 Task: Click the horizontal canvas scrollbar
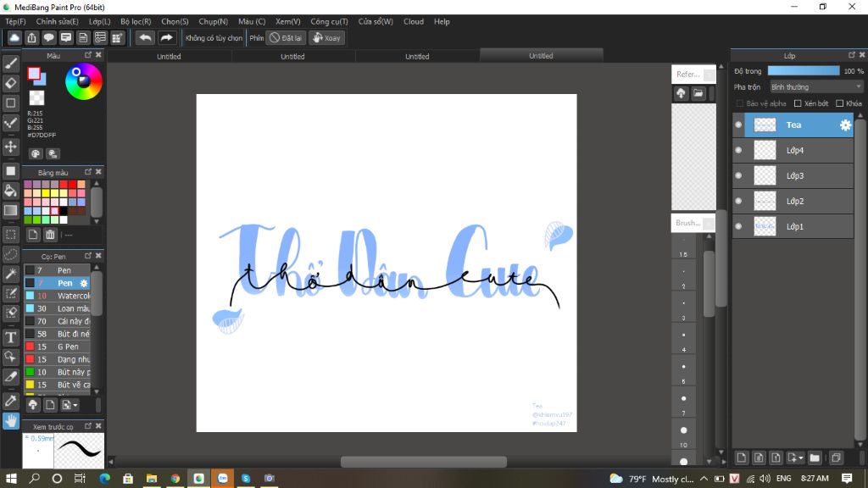[x=424, y=462]
